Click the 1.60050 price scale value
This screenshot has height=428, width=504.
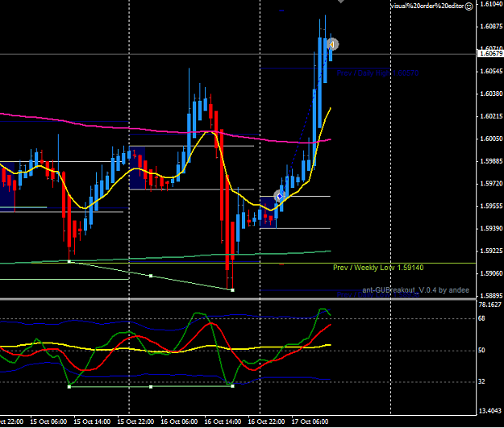pos(491,139)
